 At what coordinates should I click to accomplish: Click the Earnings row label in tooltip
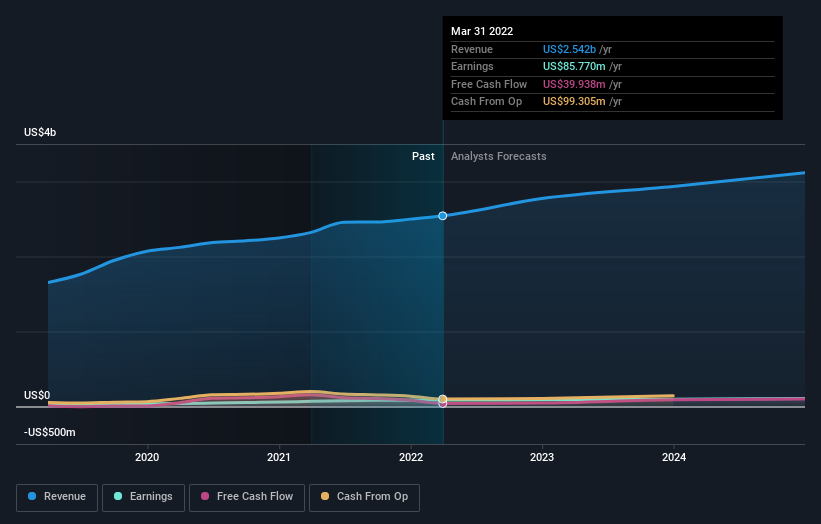(472, 66)
